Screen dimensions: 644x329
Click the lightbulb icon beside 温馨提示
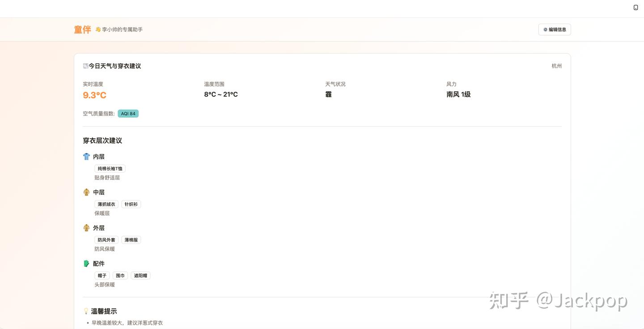coord(86,311)
